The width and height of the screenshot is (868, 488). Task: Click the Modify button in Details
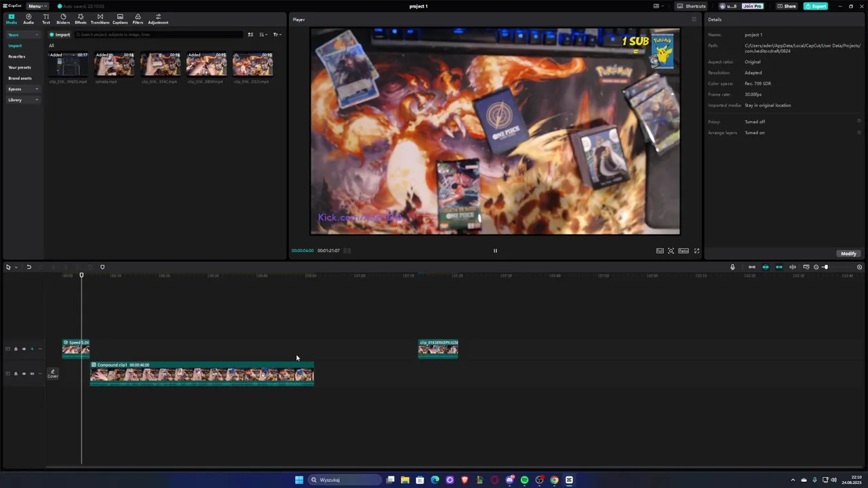[x=848, y=253]
